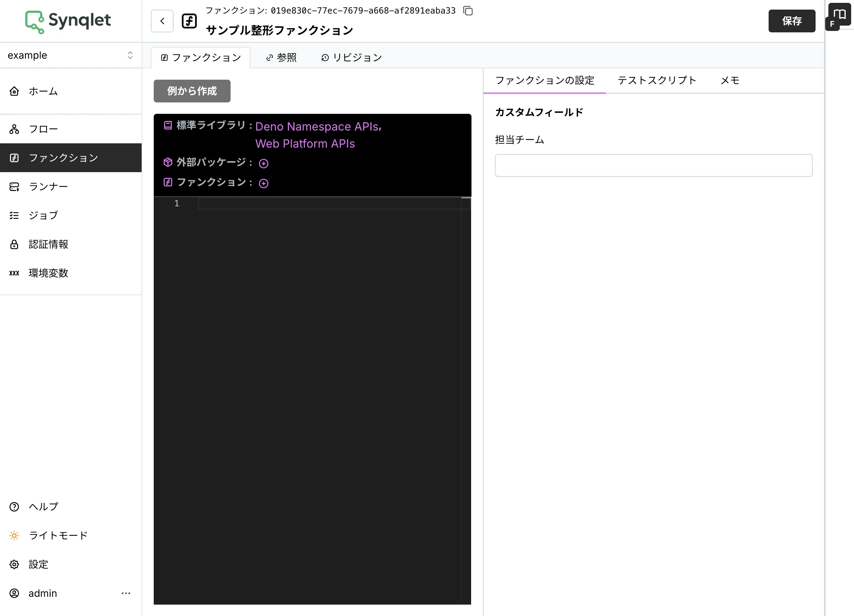Select the メモ tab
The width and height of the screenshot is (854, 616).
click(730, 80)
